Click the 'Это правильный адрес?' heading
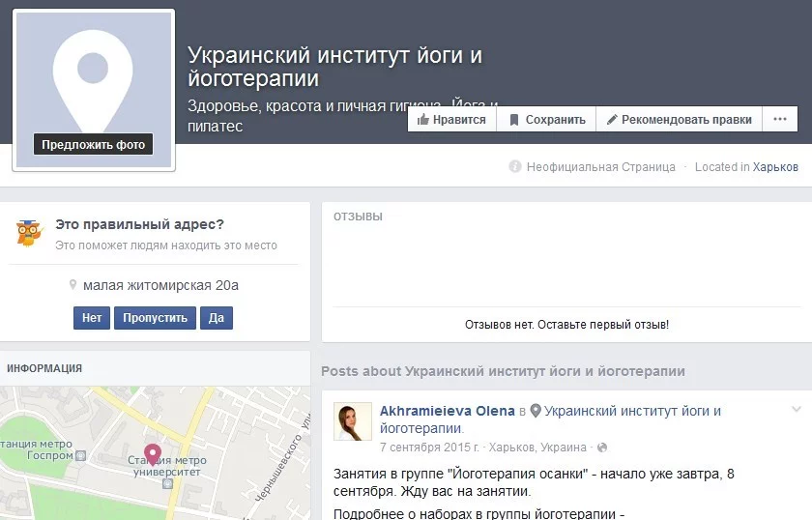Screen dimensions: 812x520 click(140, 224)
